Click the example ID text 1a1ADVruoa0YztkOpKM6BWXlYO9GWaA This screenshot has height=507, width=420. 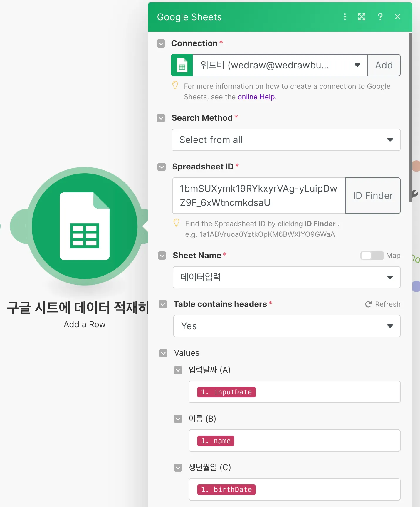[267, 234]
